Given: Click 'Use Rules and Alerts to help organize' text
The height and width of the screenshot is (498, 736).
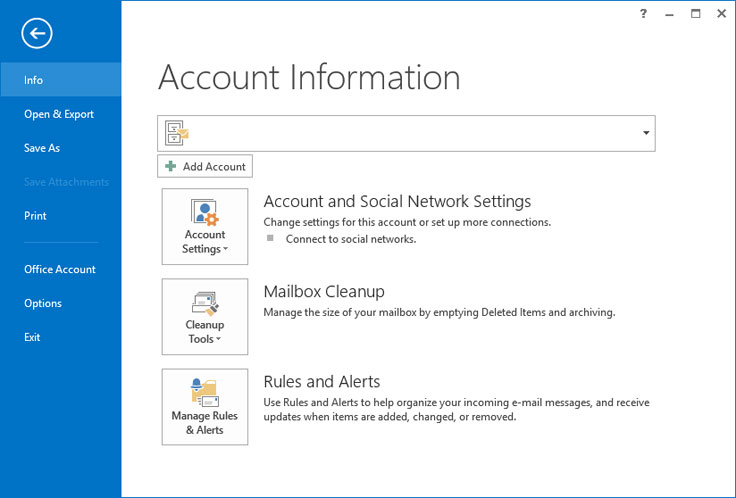Looking at the screenshot, I should (x=456, y=409).
